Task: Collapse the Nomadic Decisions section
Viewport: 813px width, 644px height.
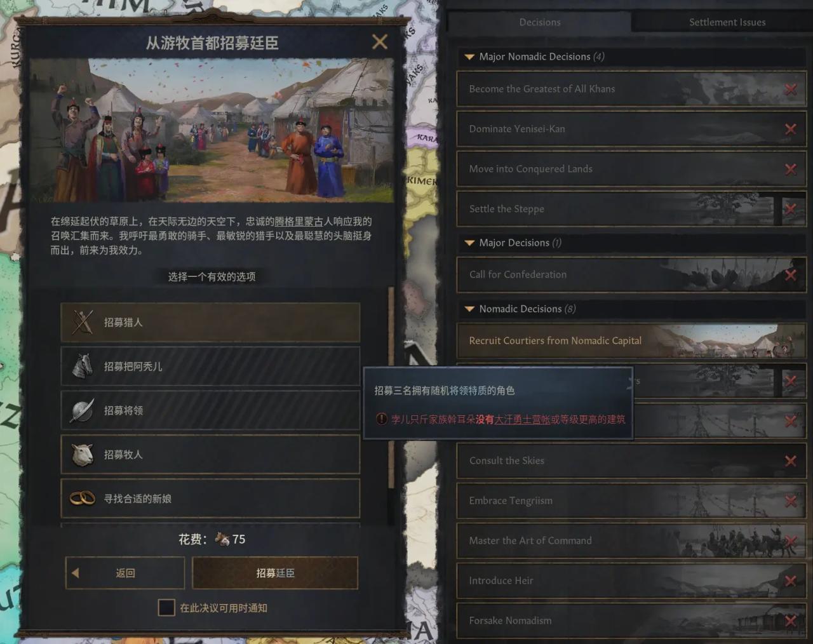Action: 469,309
